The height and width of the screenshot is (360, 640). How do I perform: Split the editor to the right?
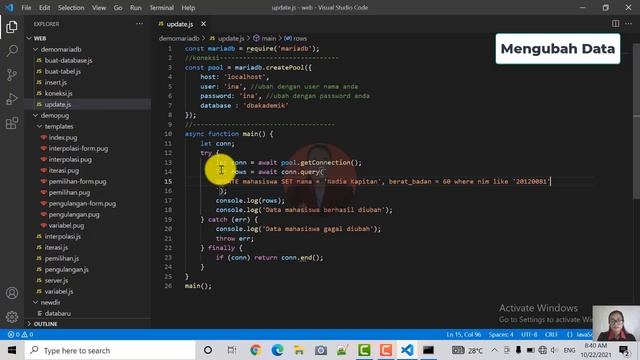coord(616,24)
